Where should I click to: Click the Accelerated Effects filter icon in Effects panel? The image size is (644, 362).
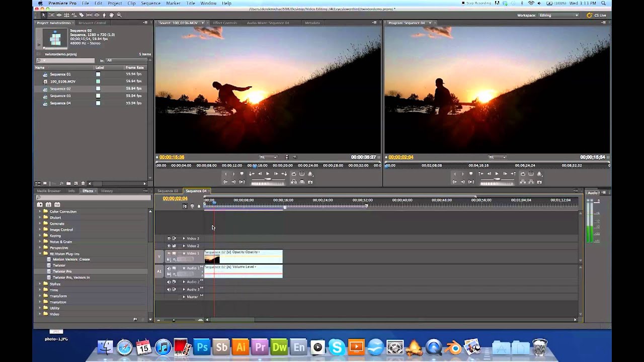pos(40,205)
